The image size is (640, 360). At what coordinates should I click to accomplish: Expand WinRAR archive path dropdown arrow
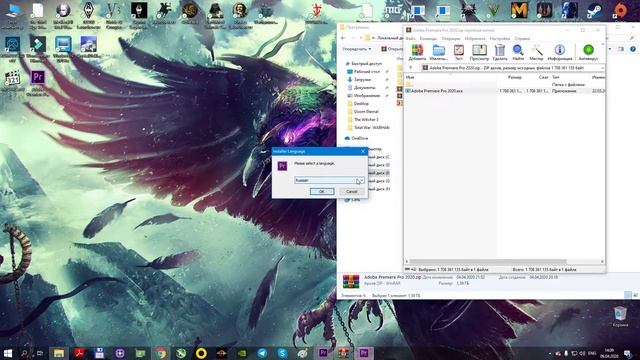point(602,68)
